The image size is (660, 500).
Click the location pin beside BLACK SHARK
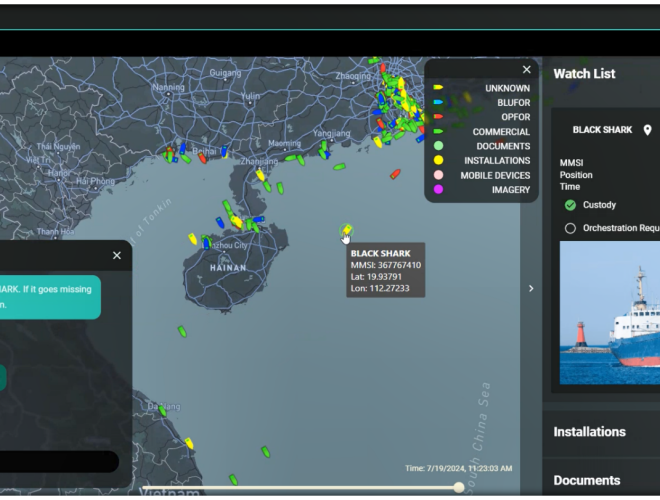coord(647,130)
